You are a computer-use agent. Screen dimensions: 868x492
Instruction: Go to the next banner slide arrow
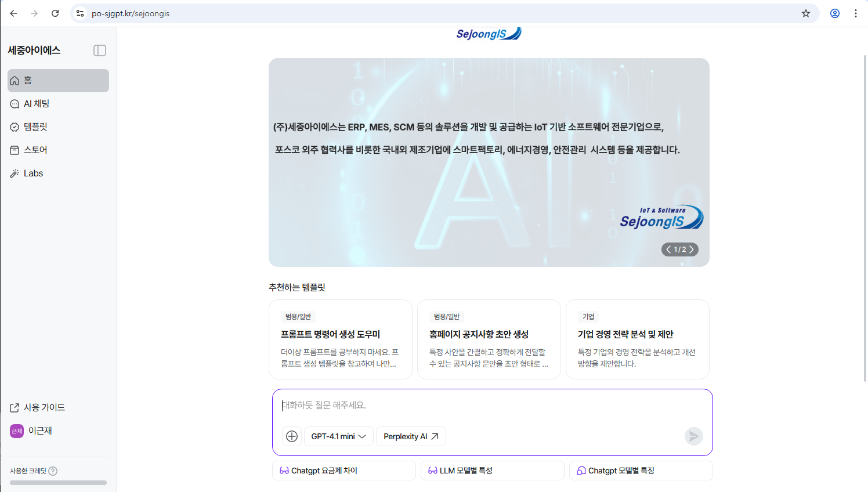691,249
